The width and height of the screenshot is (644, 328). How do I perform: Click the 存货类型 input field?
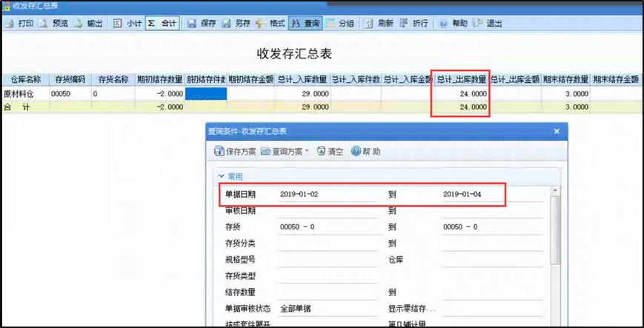coord(328,276)
